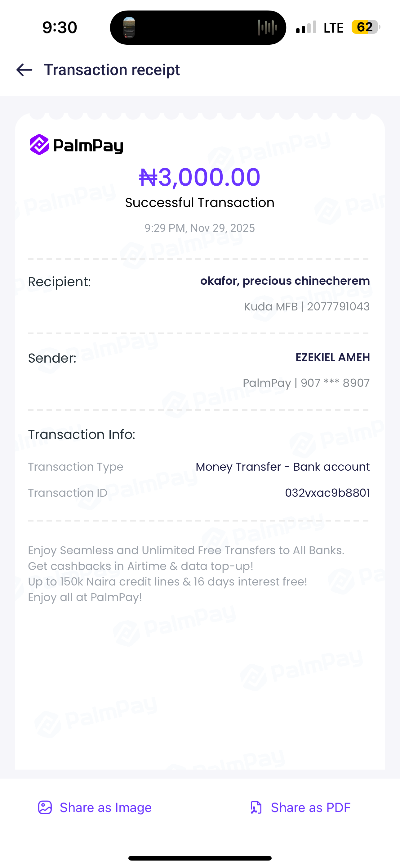Tap recipient name okafor, precious chinecherem

pyautogui.click(x=285, y=281)
